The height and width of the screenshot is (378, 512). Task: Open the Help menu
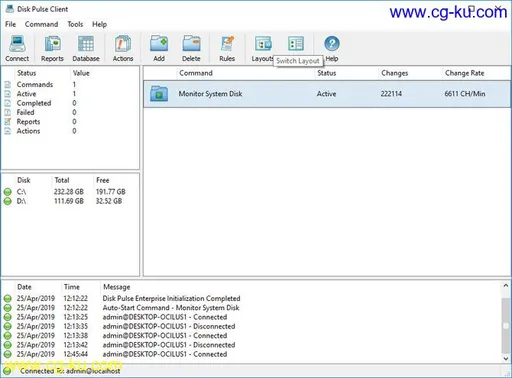(99, 24)
